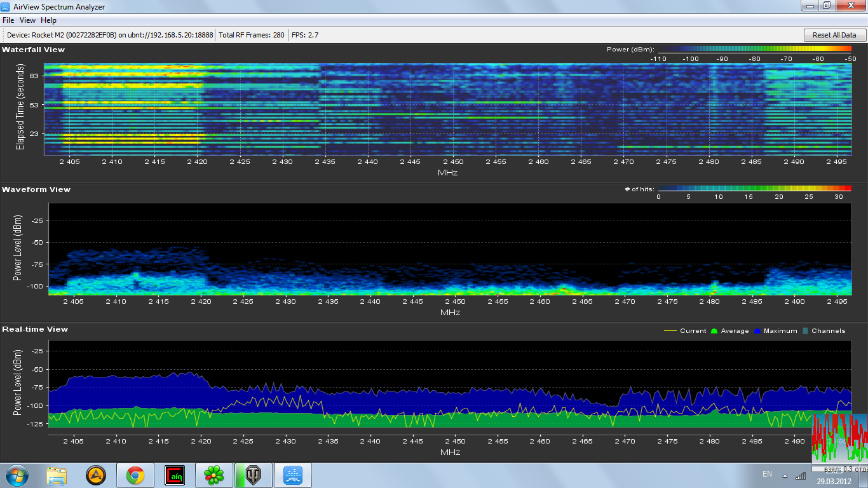Open the View menu
Screen dimensions: 868x488
[28, 20]
